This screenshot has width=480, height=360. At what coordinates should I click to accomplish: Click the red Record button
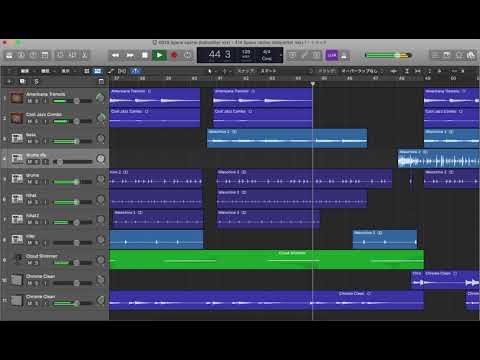(174, 55)
